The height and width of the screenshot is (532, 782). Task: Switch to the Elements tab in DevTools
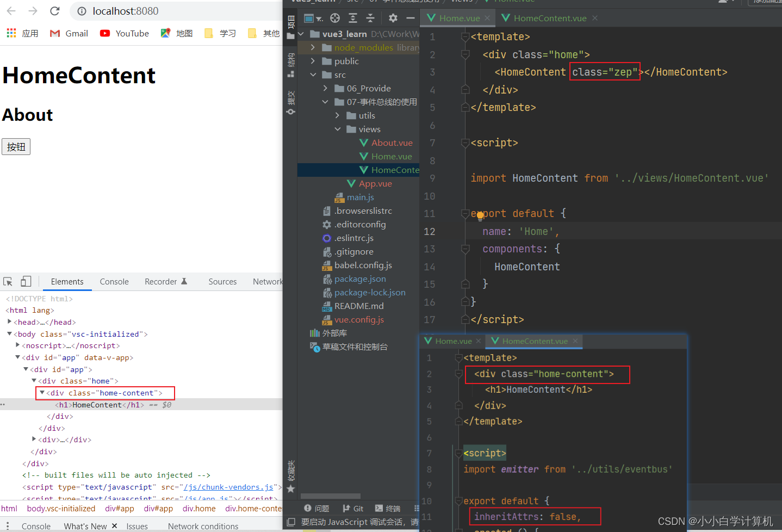[67, 281]
